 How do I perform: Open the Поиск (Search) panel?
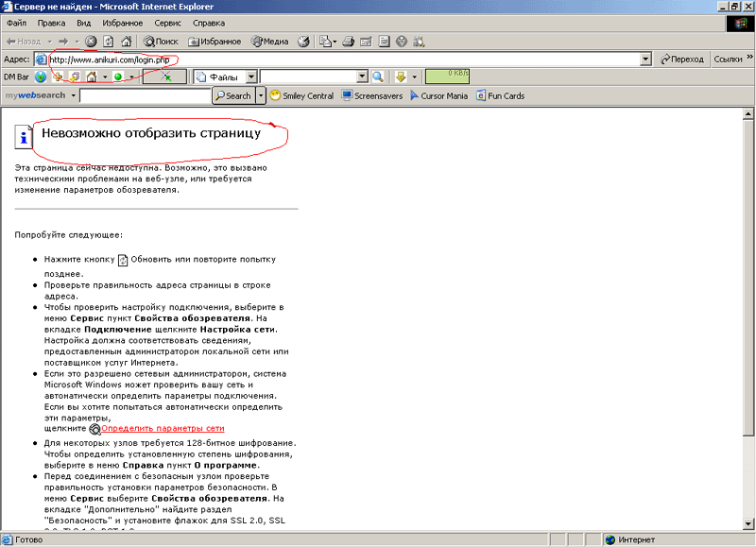click(x=161, y=42)
